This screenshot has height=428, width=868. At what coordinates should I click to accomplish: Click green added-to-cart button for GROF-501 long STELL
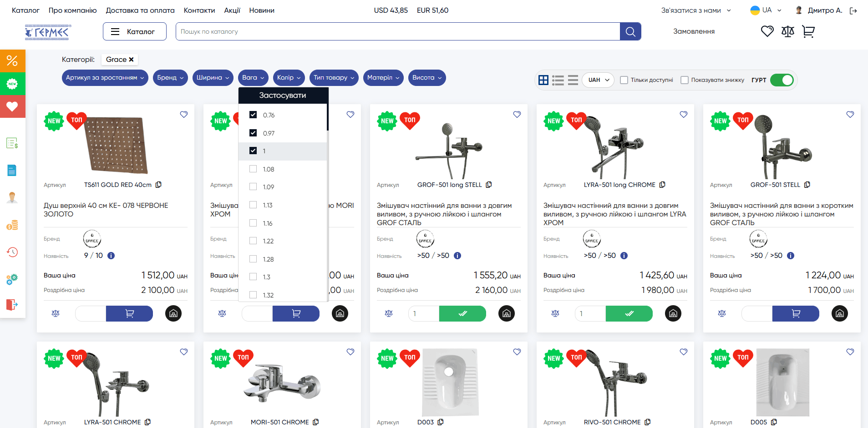(x=462, y=313)
